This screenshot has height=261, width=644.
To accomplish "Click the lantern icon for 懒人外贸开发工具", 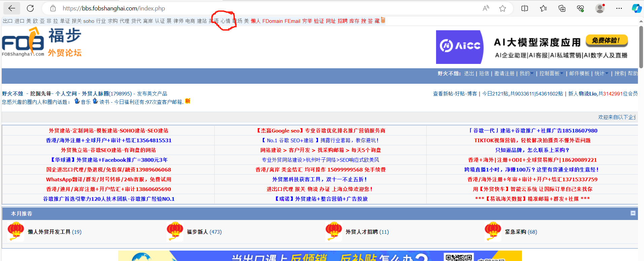I will tap(16, 231).
